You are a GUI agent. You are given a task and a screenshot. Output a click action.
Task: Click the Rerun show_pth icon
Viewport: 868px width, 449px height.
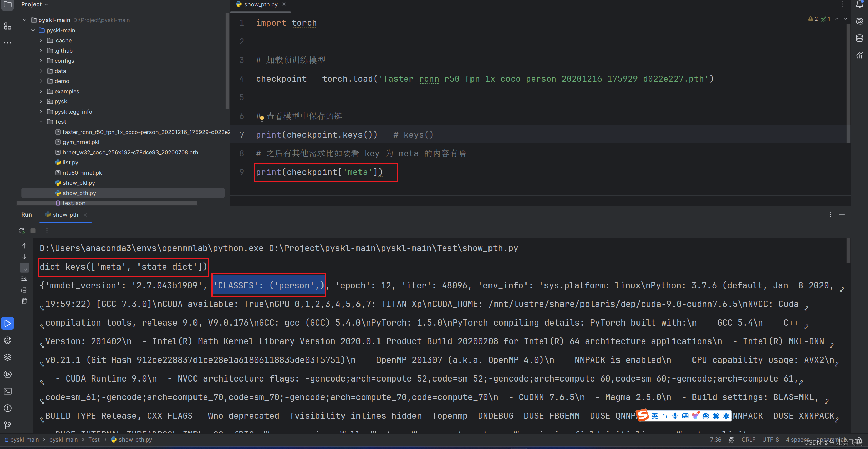click(x=22, y=231)
